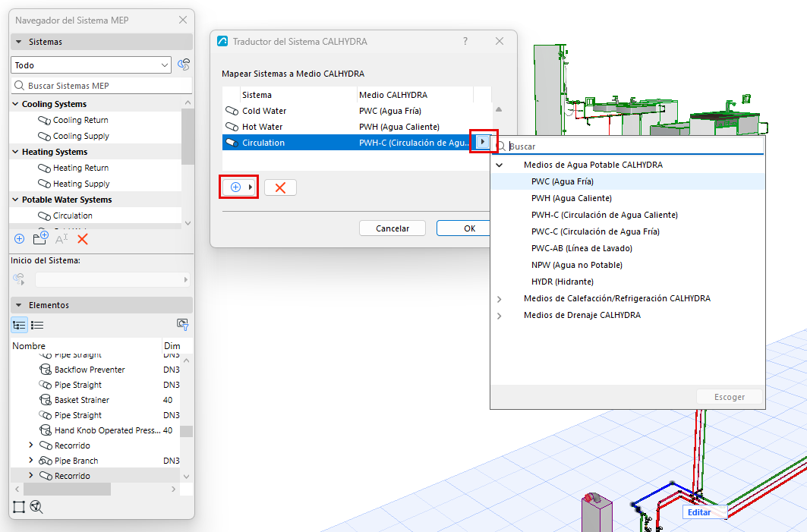Expand Medios de Drenaje CALHYDRA group
The height and width of the screenshot is (532, 807).
(500, 316)
